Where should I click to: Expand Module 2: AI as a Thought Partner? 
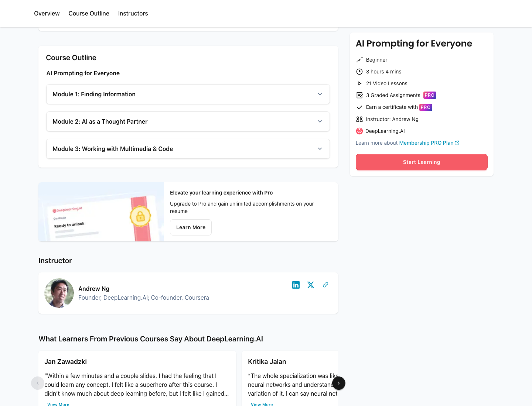188,121
